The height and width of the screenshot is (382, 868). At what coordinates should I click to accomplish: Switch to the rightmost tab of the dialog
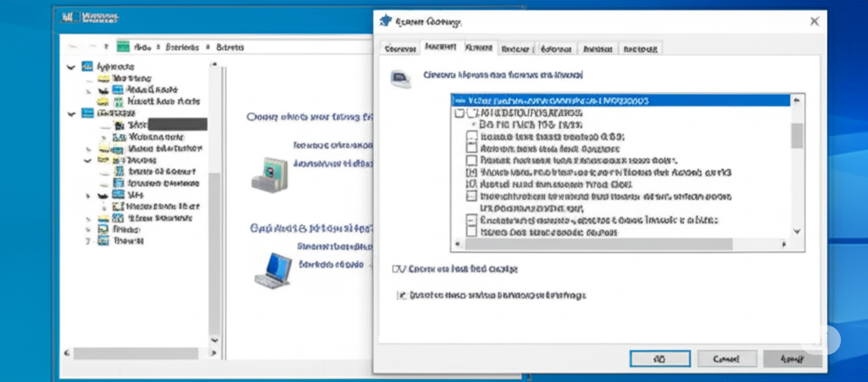pyautogui.click(x=640, y=48)
